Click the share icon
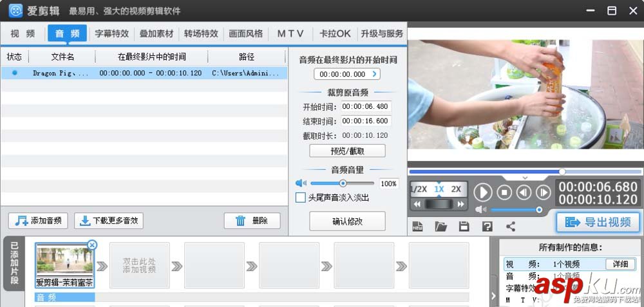 pos(511,226)
